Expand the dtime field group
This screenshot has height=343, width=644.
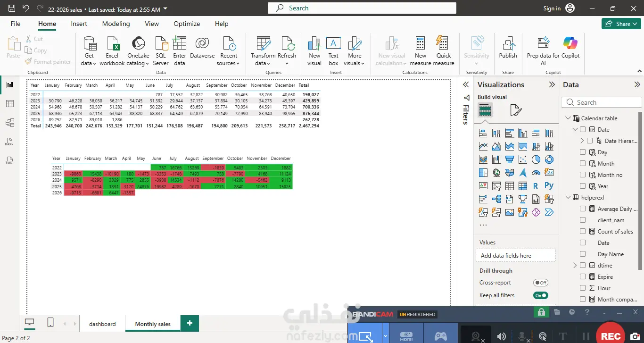coord(575,265)
